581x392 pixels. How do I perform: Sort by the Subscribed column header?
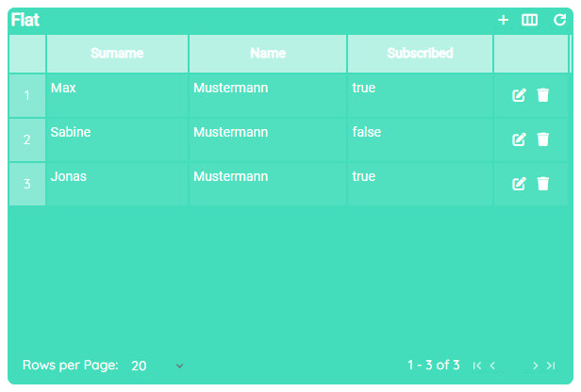pos(420,54)
